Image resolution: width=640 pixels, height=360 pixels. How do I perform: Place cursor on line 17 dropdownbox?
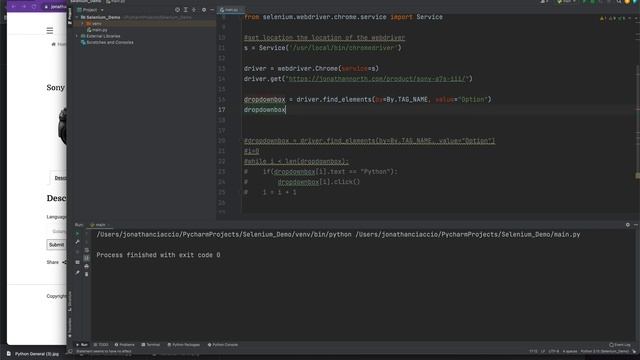pos(264,110)
